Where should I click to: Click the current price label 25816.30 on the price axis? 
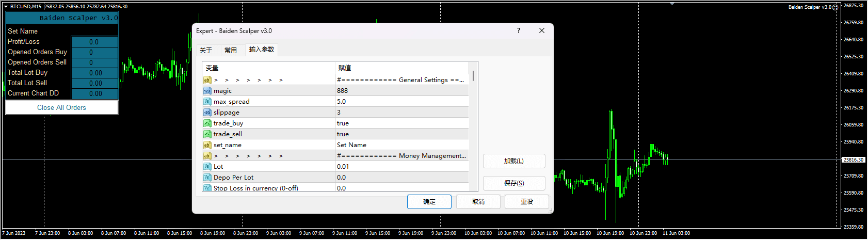(854, 160)
